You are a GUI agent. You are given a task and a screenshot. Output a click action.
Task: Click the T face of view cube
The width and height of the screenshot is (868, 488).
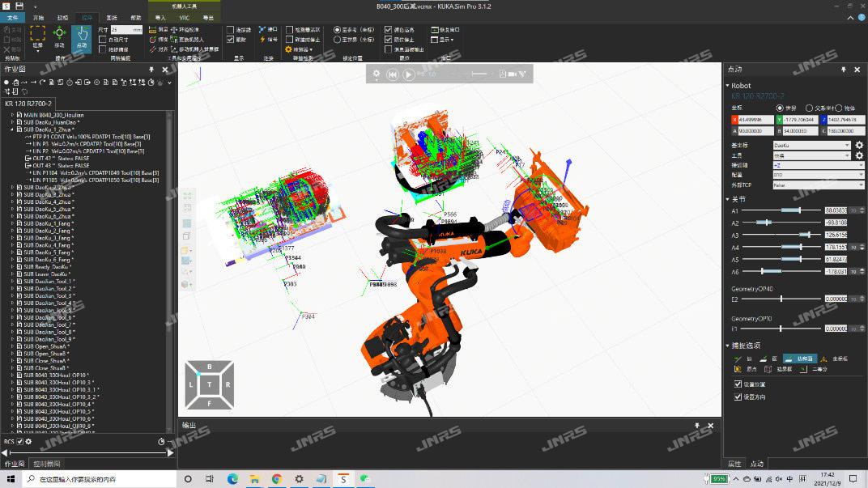click(x=209, y=384)
